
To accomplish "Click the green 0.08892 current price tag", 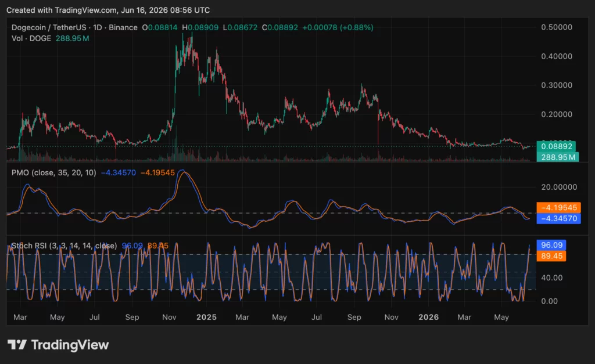I will click(556, 146).
